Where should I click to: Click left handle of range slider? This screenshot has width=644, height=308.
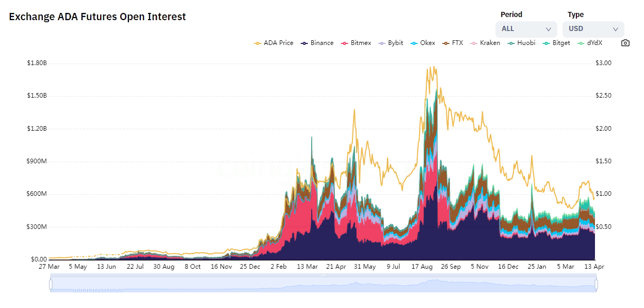pyautogui.click(x=51, y=284)
